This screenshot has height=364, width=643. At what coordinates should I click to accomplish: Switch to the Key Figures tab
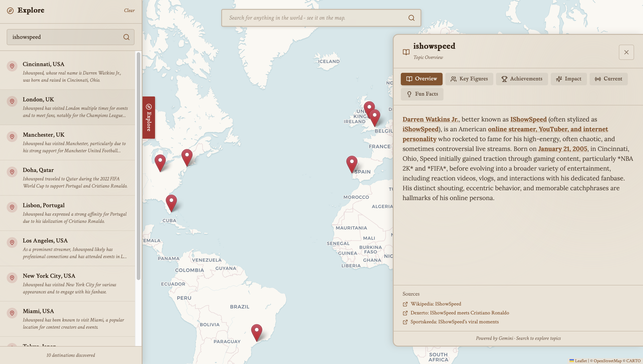click(x=469, y=79)
